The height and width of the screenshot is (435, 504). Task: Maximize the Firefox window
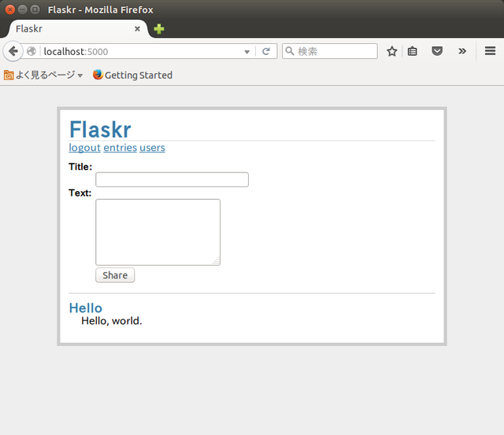point(35,9)
